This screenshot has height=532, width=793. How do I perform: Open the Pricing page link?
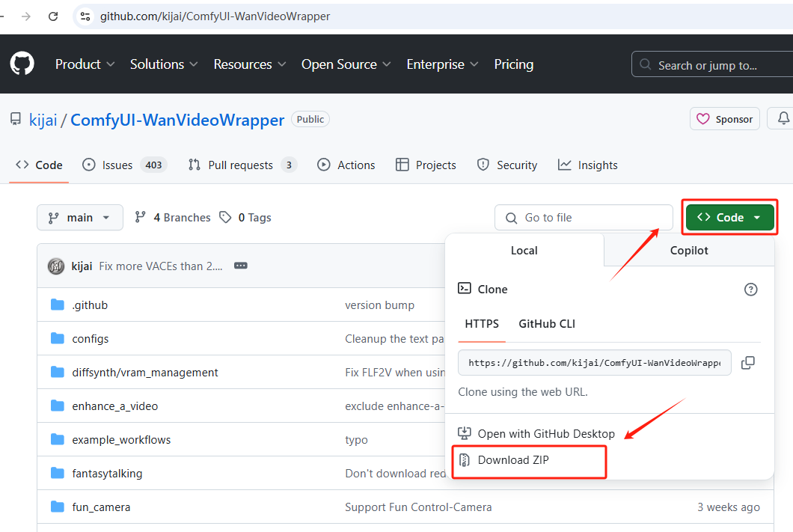coord(513,64)
